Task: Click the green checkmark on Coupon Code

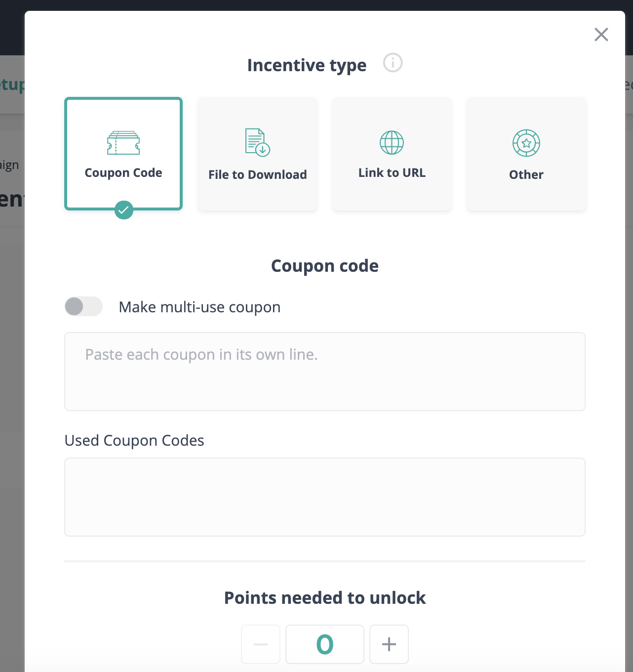Action: click(x=123, y=210)
